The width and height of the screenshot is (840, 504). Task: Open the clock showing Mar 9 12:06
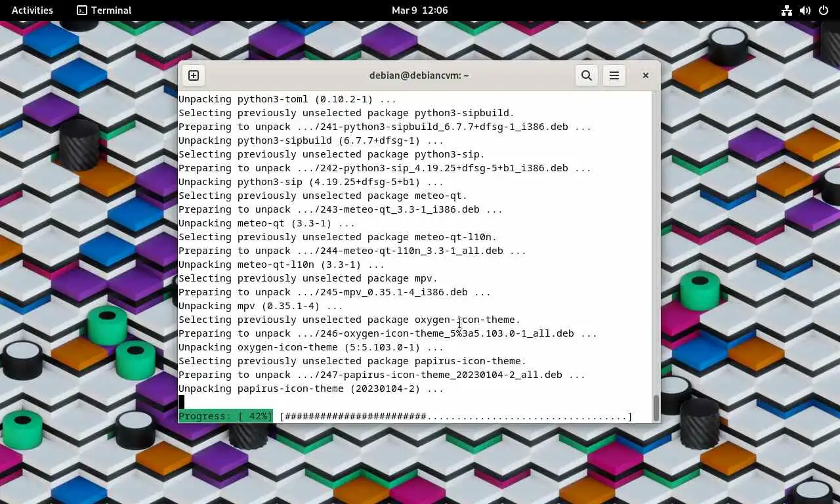tap(420, 10)
